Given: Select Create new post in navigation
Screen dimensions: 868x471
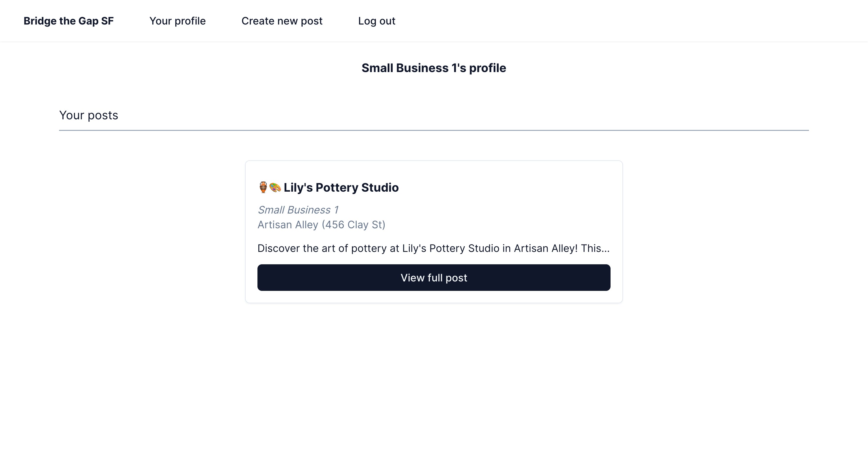Looking at the screenshot, I should [282, 21].
